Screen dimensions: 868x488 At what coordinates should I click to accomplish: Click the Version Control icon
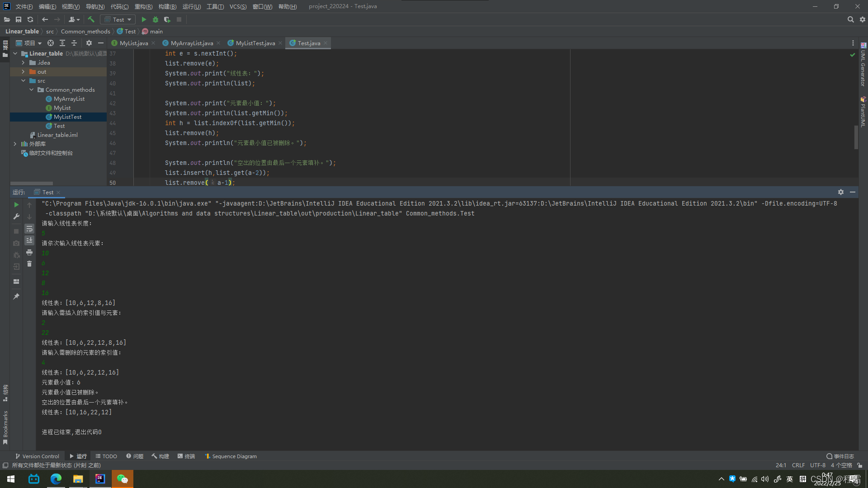click(18, 456)
